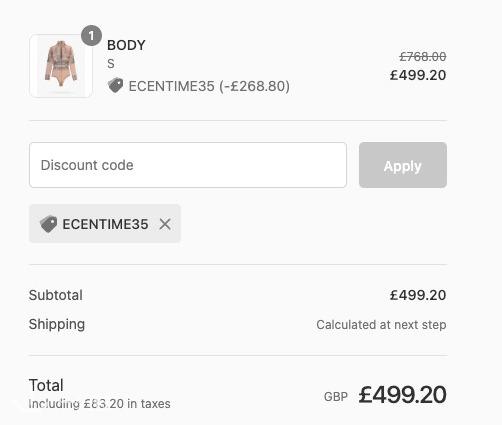Select the BODY product title

(x=126, y=45)
